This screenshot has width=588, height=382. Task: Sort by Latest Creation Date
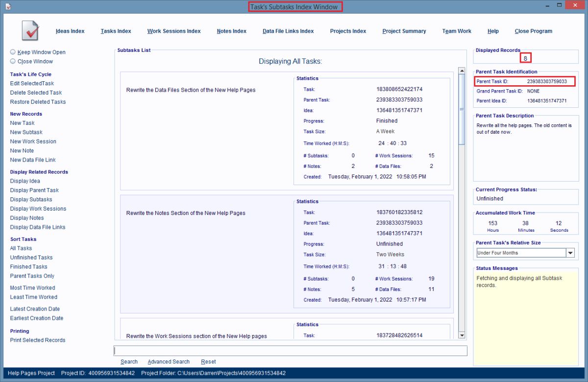coord(35,309)
